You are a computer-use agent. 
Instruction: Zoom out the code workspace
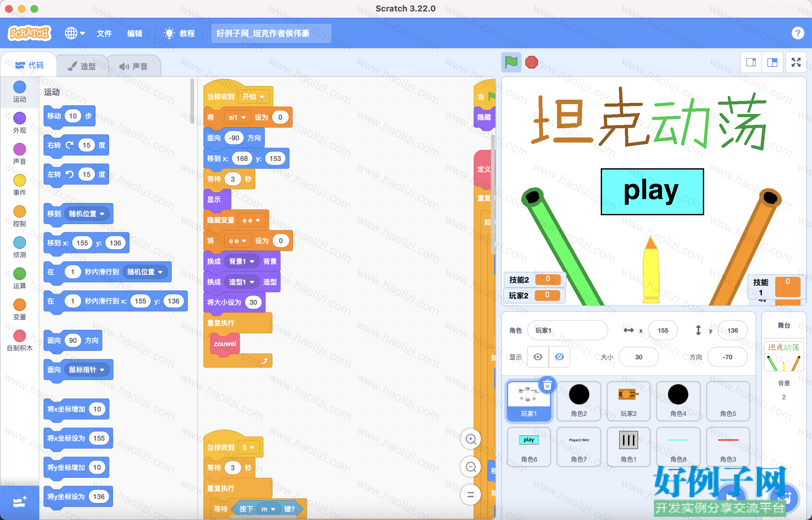(x=471, y=467)
